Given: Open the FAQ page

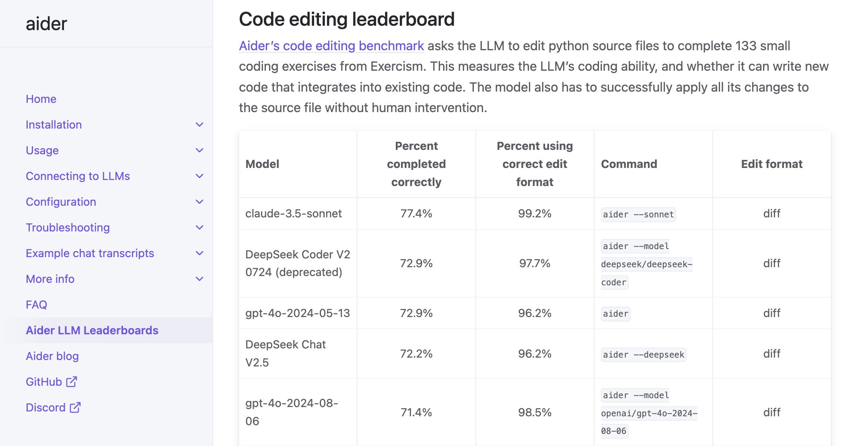Looking at the screenshot, I should [x=37, y=305].
